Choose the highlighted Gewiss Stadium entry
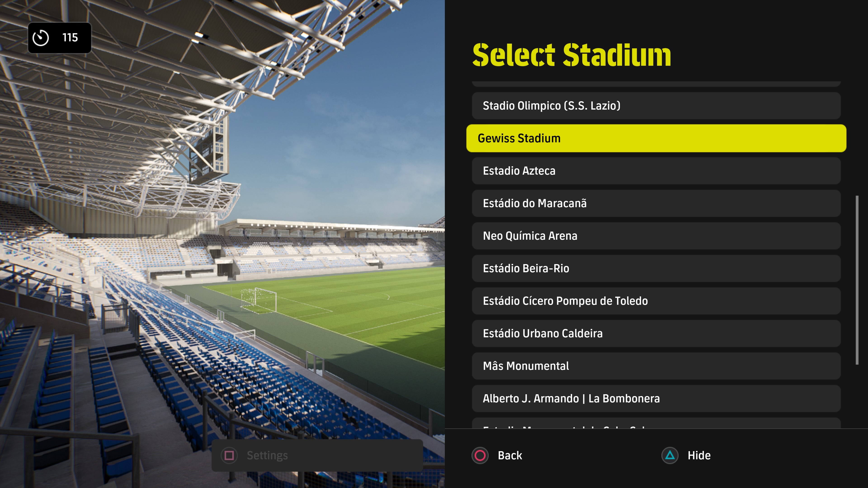The height and width of the screenshot is (488, 868). pyautogui.click(x=656, y=138)
